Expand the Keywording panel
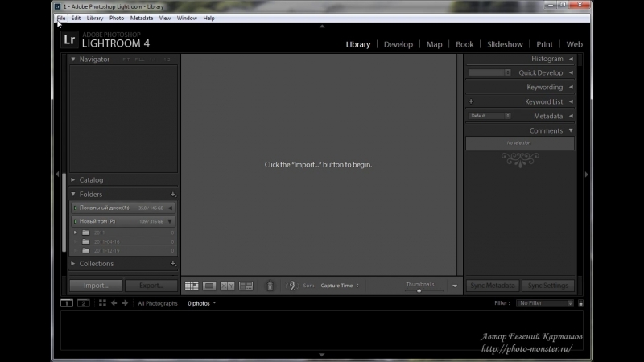 pos(571,87)
